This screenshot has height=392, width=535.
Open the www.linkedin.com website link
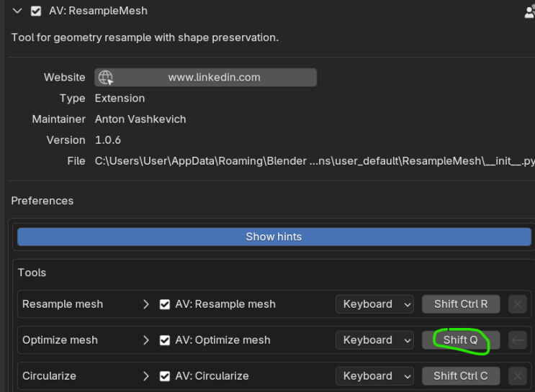pyautogui.click(x=214, y=78)
